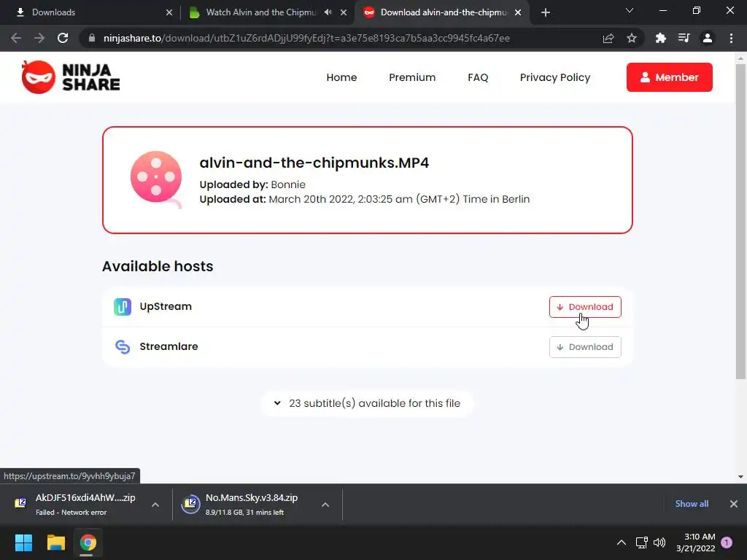Switch to Watch Alvin and the Chipmunks tab
This screenshot has height=560, width=747.
coord(260,12)
